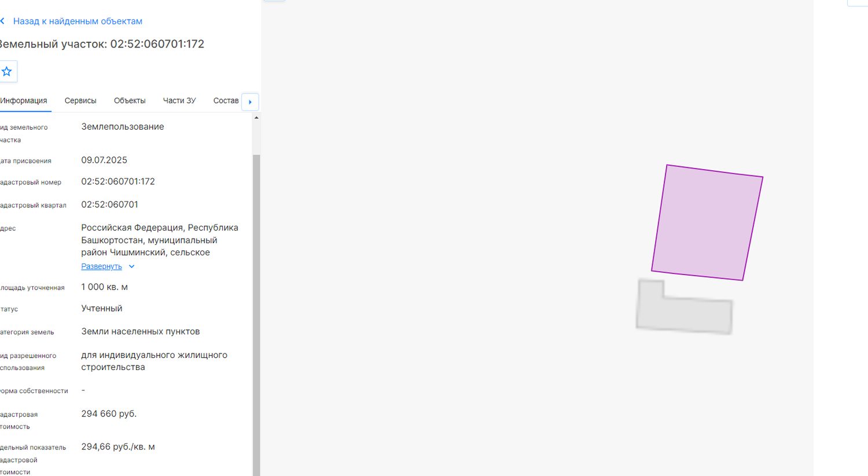Image resolution: width=868 pixels, height=476 pixels.
Task: Select cadastral value 294 660 руб.
Action: [109, 414]
